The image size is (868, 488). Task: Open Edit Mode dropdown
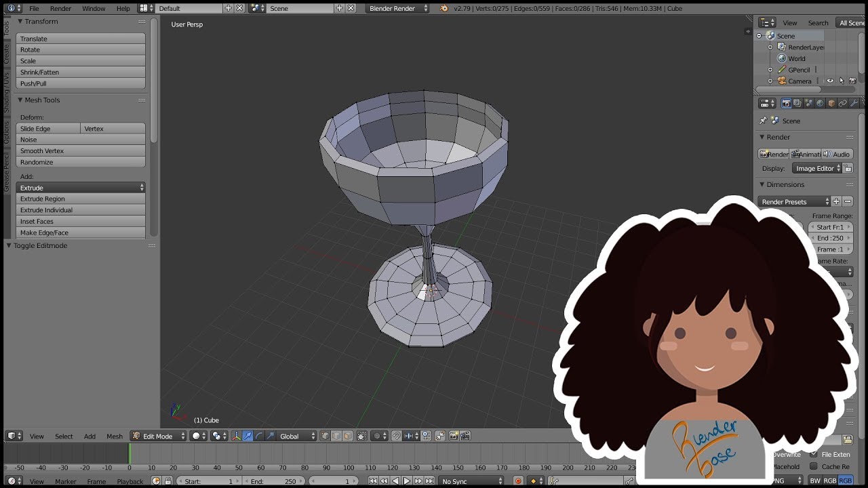(159, 436)
